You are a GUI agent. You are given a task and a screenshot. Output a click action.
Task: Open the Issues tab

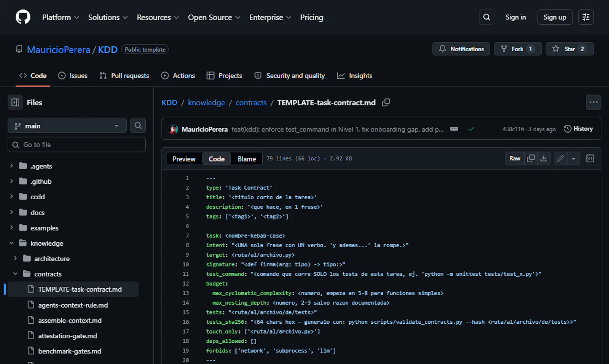tap(73, 75)
